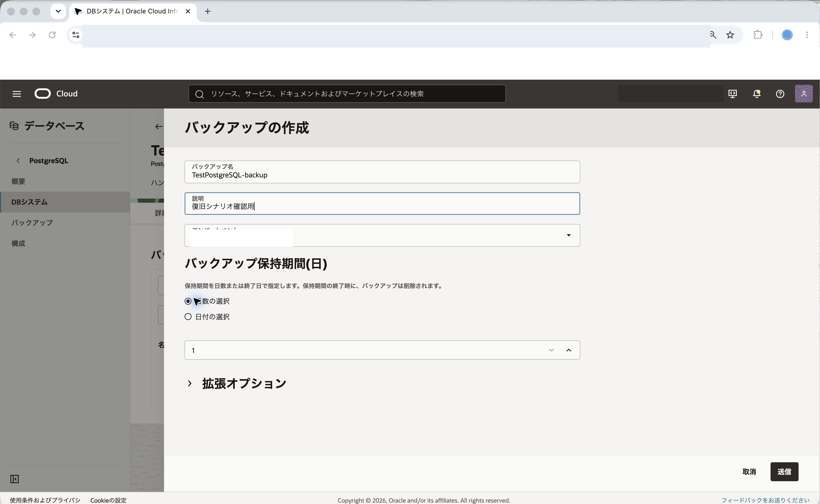Click the DBシステム Oracle Cloud browser tab
This screenshot has width=820, height=504.
(133, 11)
